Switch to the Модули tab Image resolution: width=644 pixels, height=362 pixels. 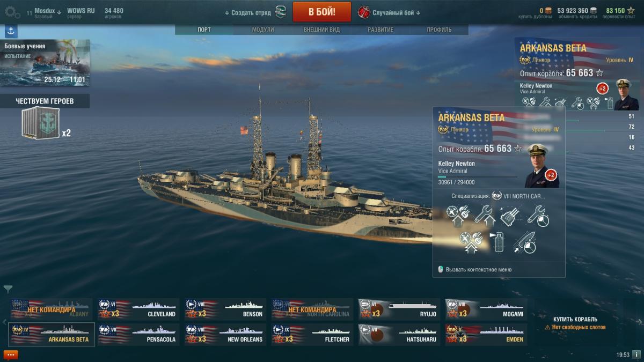(263, 30)
